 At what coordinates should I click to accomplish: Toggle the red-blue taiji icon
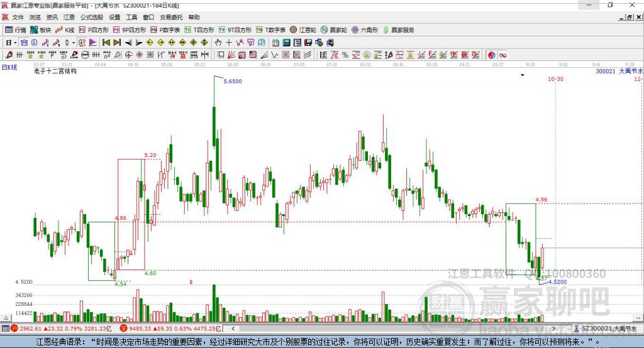[492, 55]
